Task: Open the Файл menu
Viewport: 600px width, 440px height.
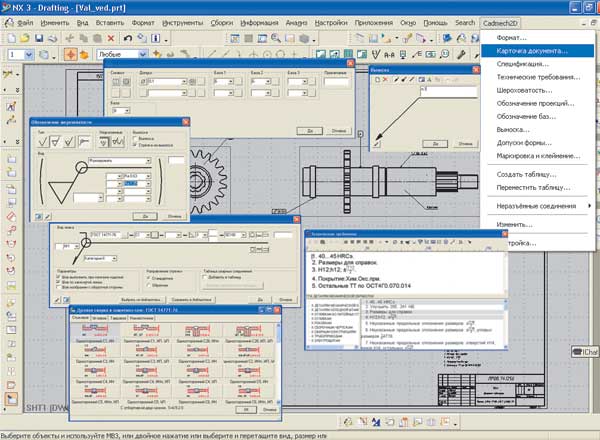Action: coord(24,23)
